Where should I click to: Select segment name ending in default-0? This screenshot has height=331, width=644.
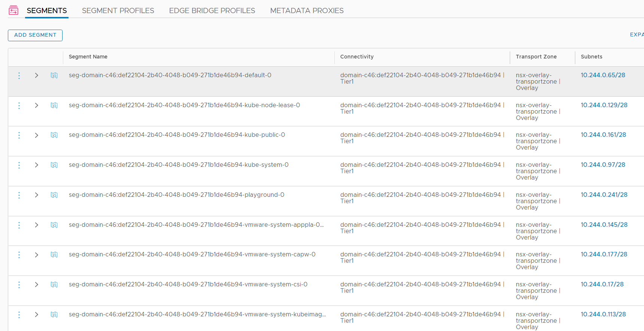[x=170, y=75]
